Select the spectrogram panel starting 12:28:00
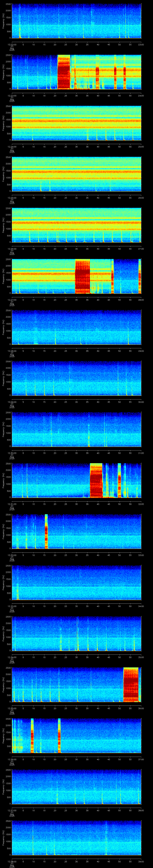This screenshot has width=153, height=868. [x=76, y=327]
